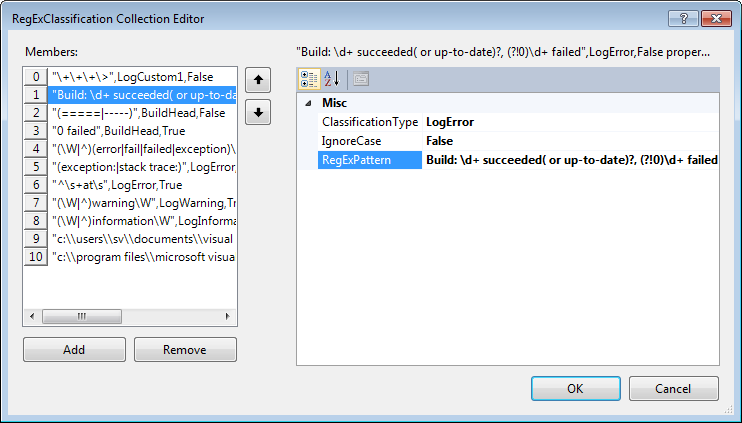Edit the RegExPattern value field
The image size is (742, 423).
[570, 160]
